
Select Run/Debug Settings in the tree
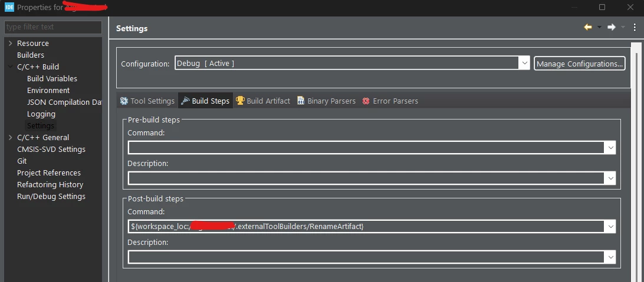pyautogui.click(x=51, y=196)
